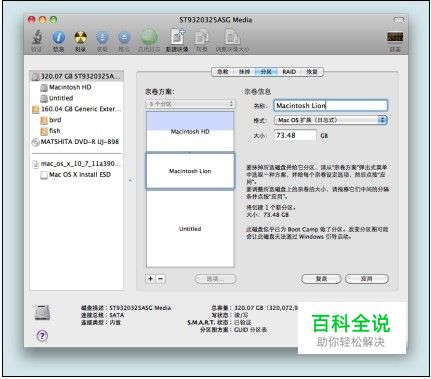This screenshot has height=379, width=431.
Task: Select the Macintosh HD partition block
Action: [x=190, y=131]
